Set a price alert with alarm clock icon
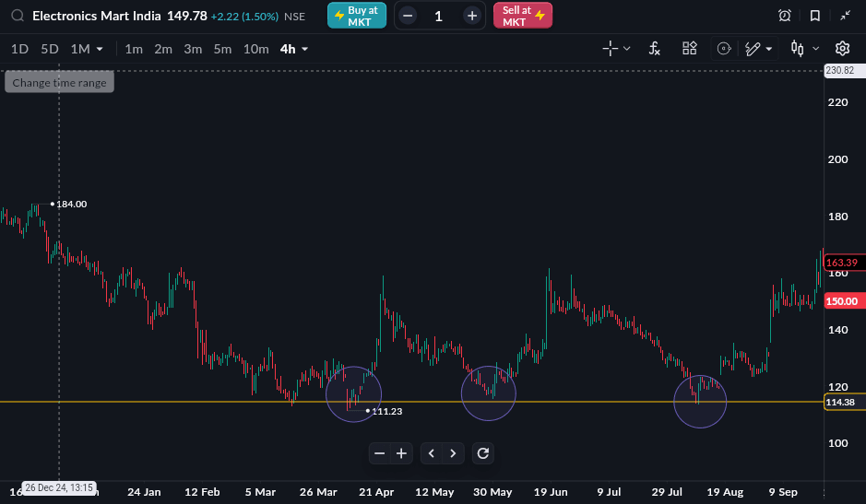Viewport: 866px width, 504px height. click(784, 16)
